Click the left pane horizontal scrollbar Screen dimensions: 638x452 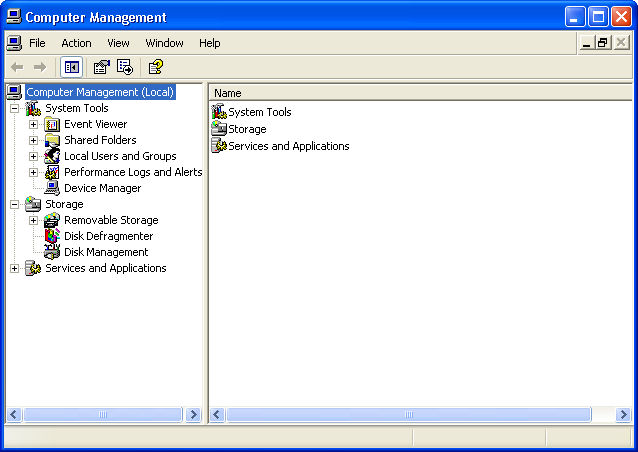(x=104, y=414)
